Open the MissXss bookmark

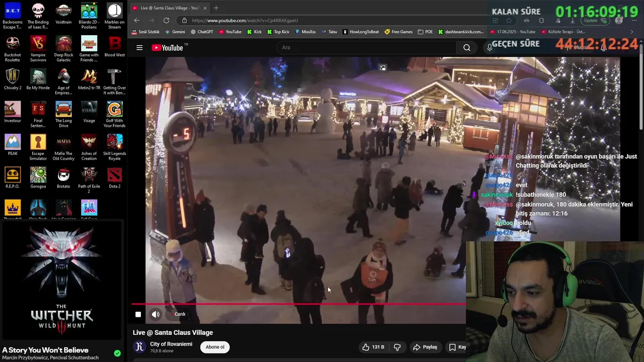pyautogui.click(x=305, y=32)
